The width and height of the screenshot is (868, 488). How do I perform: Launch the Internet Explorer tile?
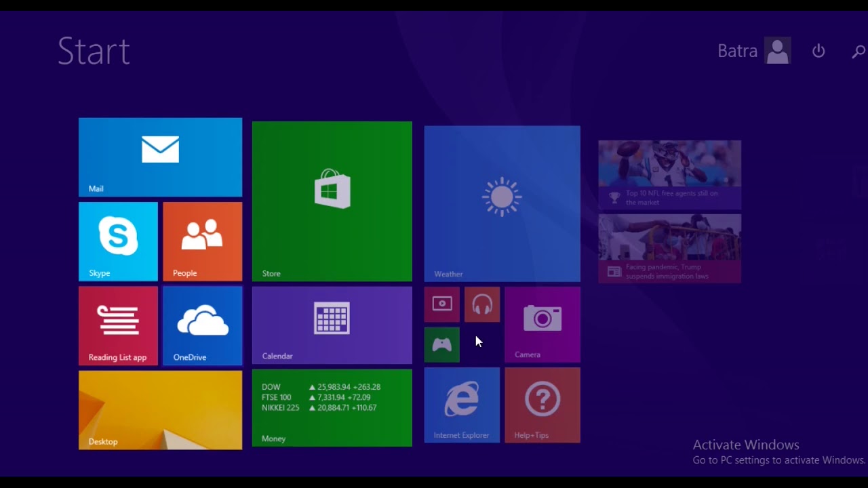tap(462, 405)
